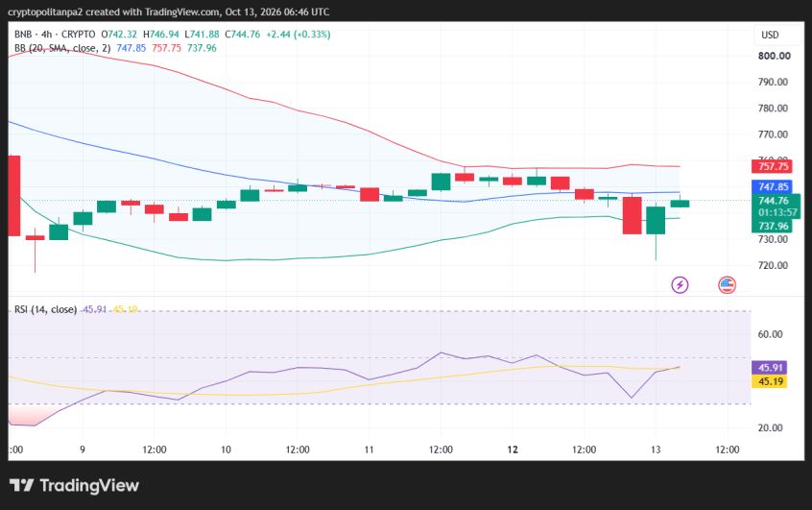Click the 60.00 RSI axis label
This screenshot has height=510, width=812.
click(x=770, y=334)
